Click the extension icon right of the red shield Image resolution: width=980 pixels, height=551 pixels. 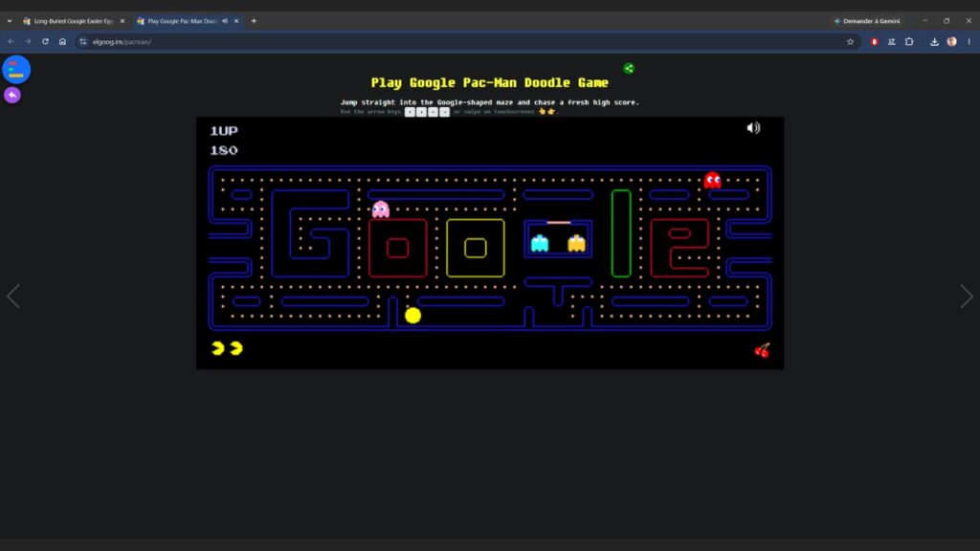pos(892,42)
